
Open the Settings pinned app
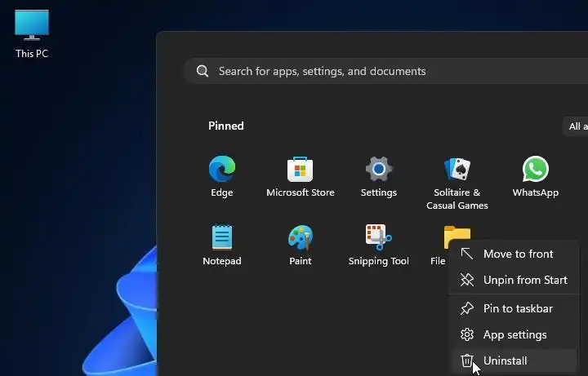tap(379, 176)
